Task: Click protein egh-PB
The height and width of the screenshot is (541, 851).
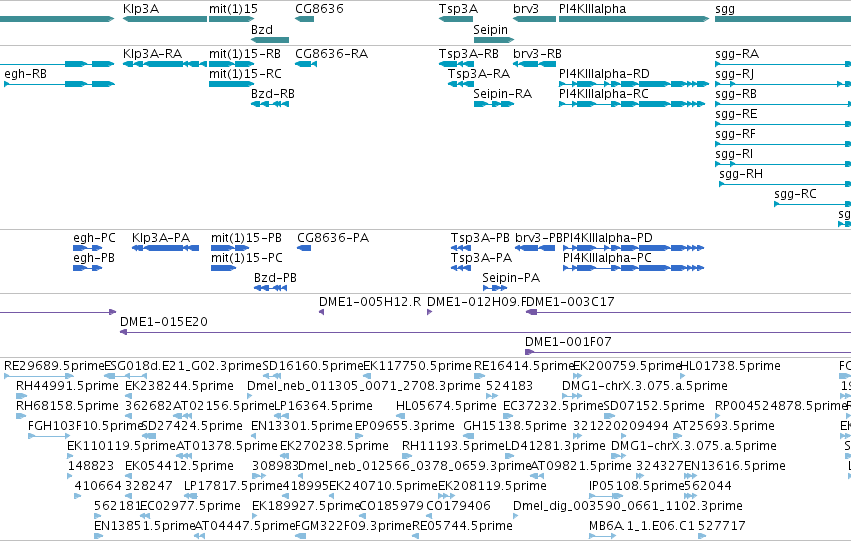Action: tap(87, 268)
